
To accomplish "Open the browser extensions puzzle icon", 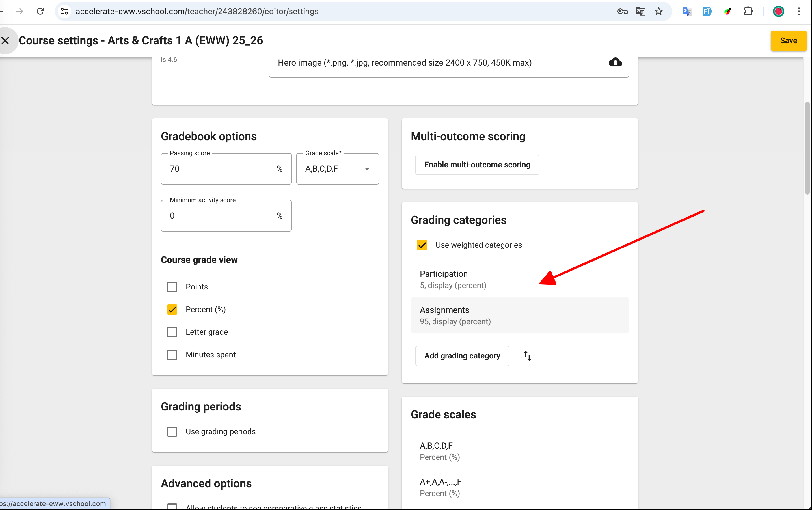I will click(748, 12).
